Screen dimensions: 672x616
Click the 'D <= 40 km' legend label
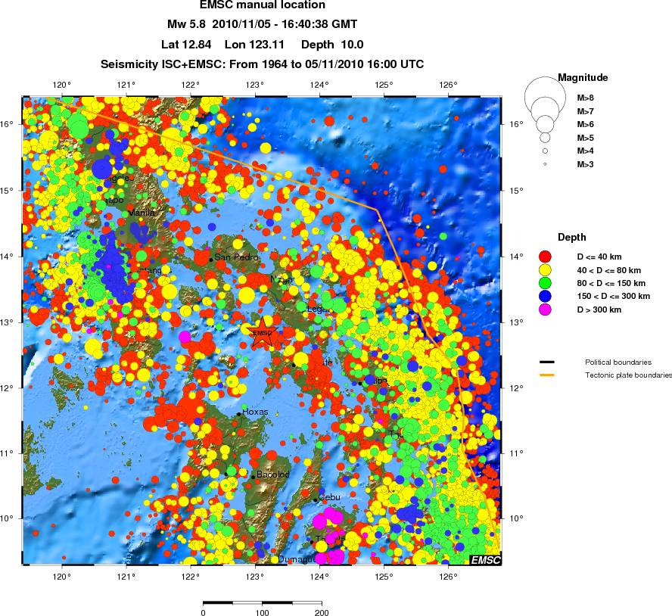599,257
